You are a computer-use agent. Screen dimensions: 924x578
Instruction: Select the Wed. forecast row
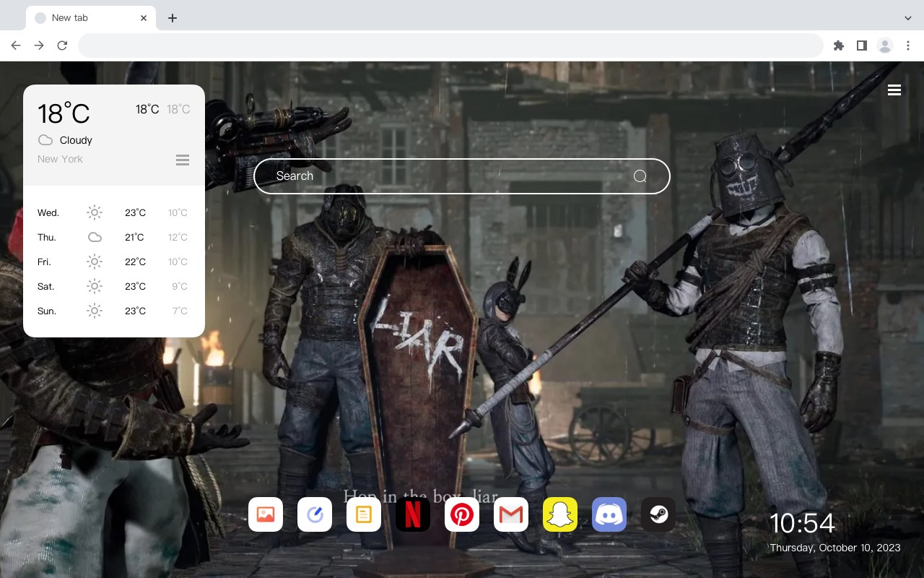tap(114, 212)
